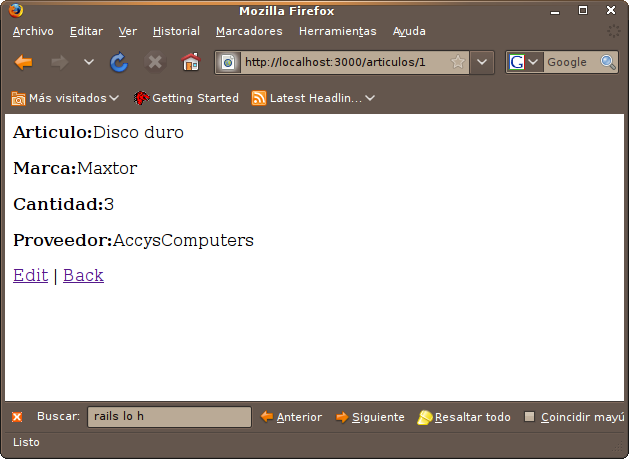629x459 pixels.
Task: Expand the Más visitados bookmark folder
Action: click(x=65, y=98)
